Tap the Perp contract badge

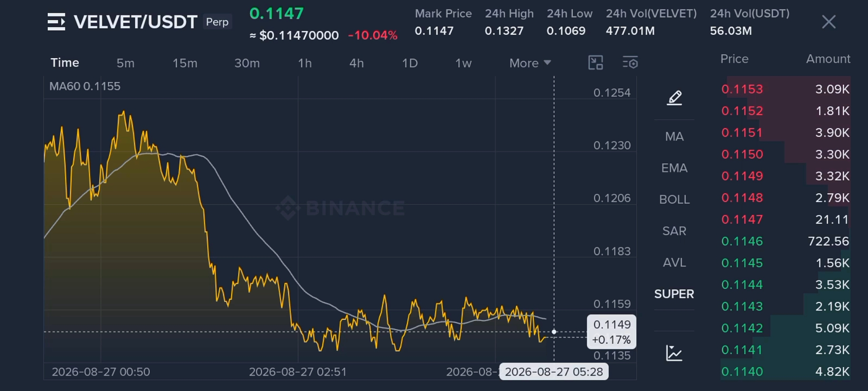tap(217, 22)
